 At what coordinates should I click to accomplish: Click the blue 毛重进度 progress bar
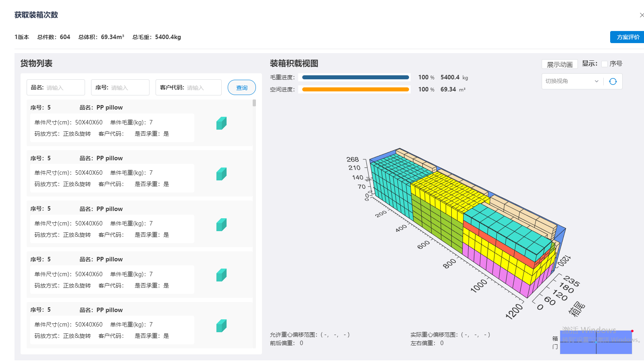(355, 77)
